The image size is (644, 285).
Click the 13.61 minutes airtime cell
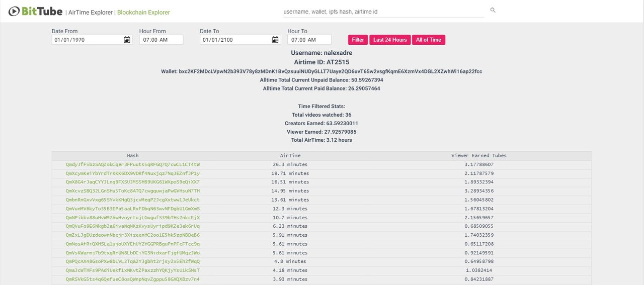coord(290,200)
